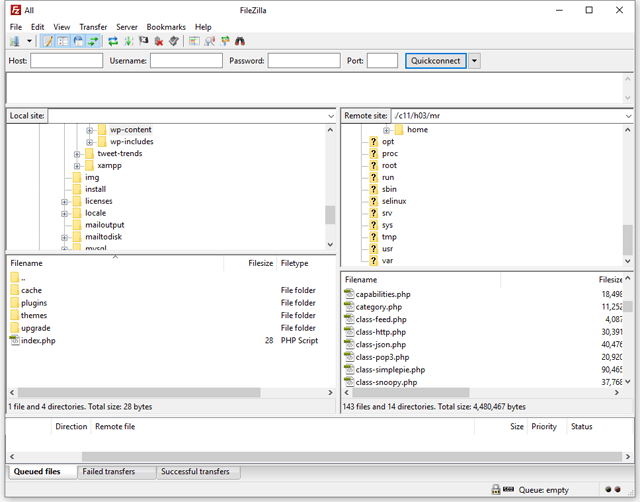Viewport: 640px width, 502px height.
Task: Toggle synchronized browsing icon
Action: coord(225,41)
